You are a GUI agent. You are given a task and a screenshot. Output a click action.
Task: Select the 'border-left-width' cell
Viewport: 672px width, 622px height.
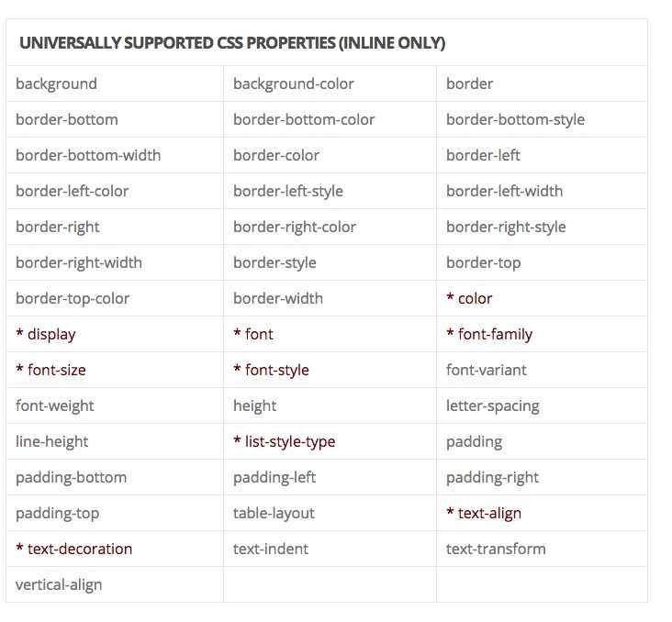(542, 191)
